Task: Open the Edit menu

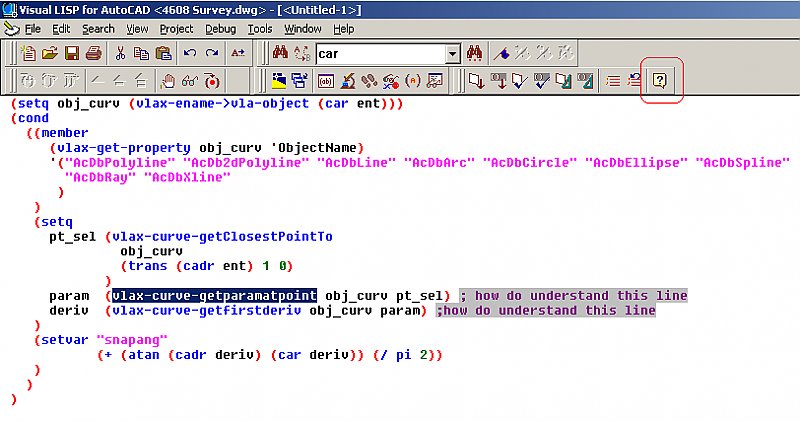Action: (x=61, y=29)
